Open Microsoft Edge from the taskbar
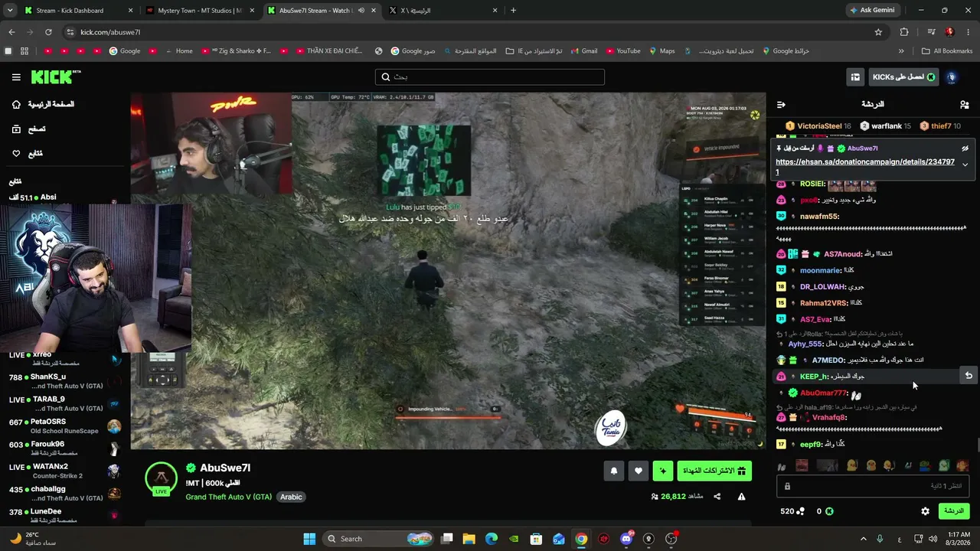980x551 pixels. point(492,539)
